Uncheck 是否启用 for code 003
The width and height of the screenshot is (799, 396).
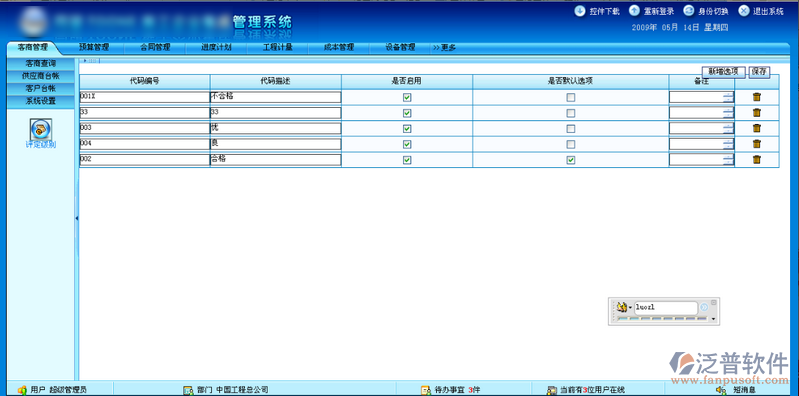coord(407,128)
